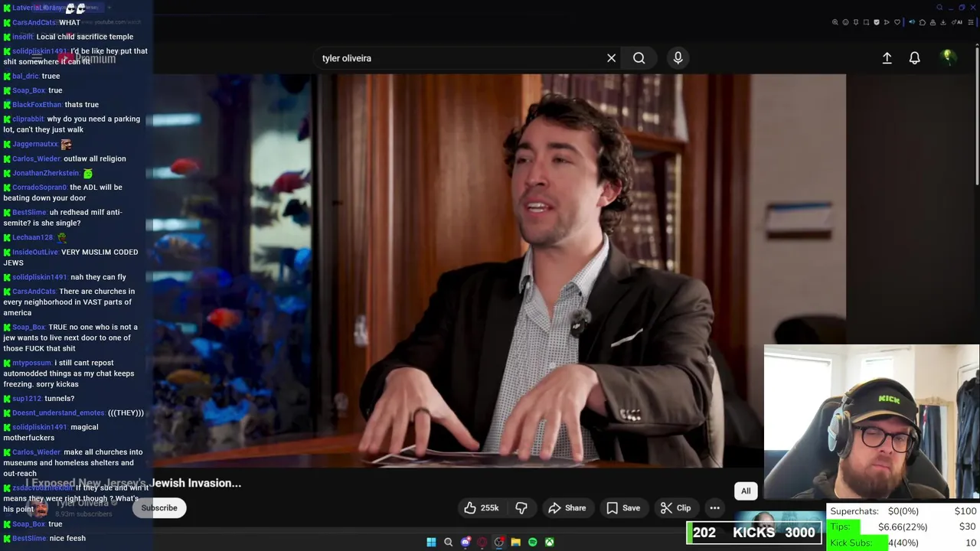Click chat username 'mtypossum'

tap(31, 363)
